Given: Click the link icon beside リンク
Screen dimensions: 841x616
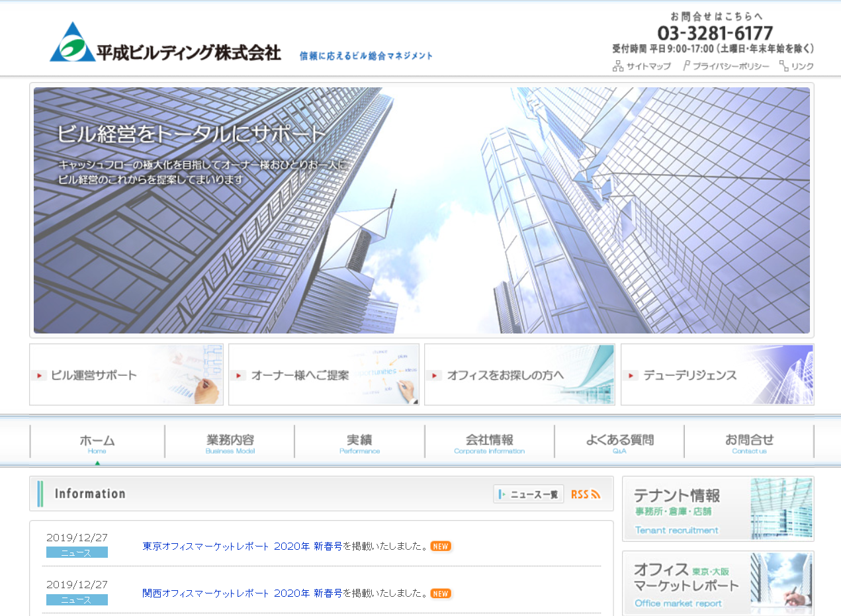Looking at the screenshot, I should tap(783, 66).
